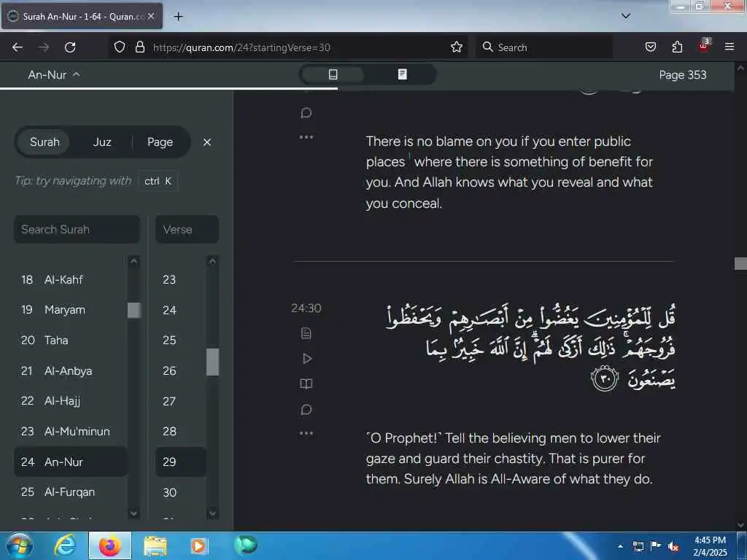Go back with the browser back arrow

click(18, 47)
